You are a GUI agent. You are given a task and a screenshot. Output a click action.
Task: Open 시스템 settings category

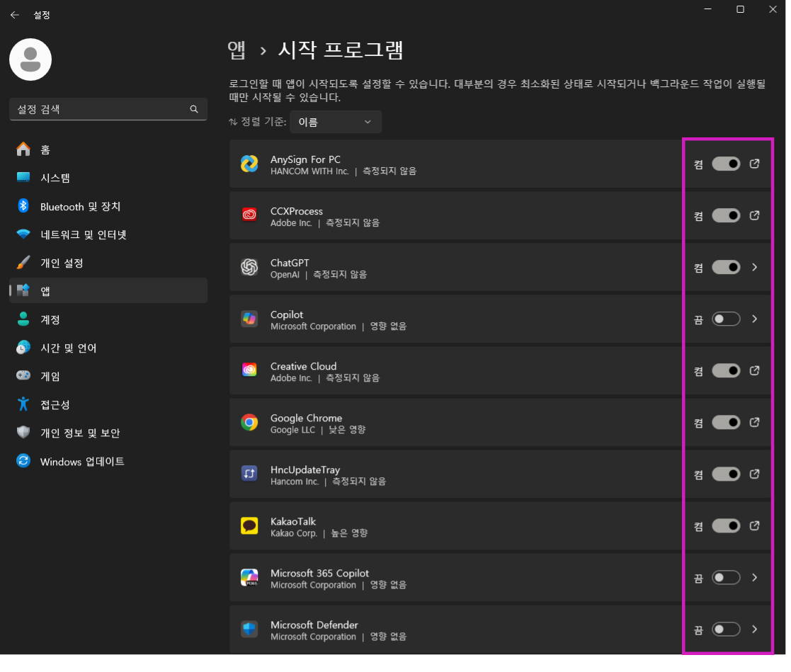click(108, 178)
